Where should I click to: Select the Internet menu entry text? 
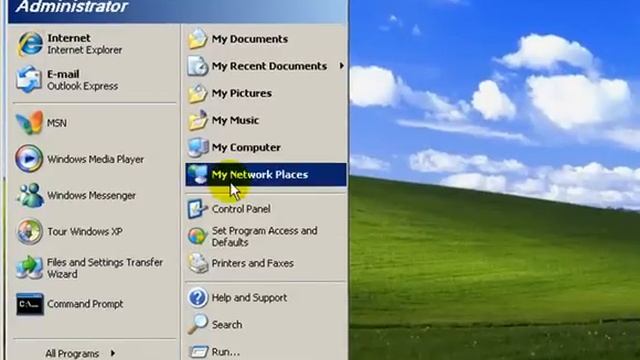[69, 38]
